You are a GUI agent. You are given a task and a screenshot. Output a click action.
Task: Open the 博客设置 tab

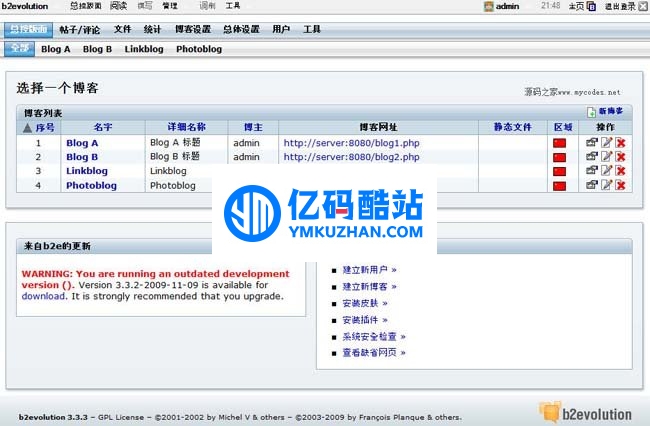pos(193,29)
